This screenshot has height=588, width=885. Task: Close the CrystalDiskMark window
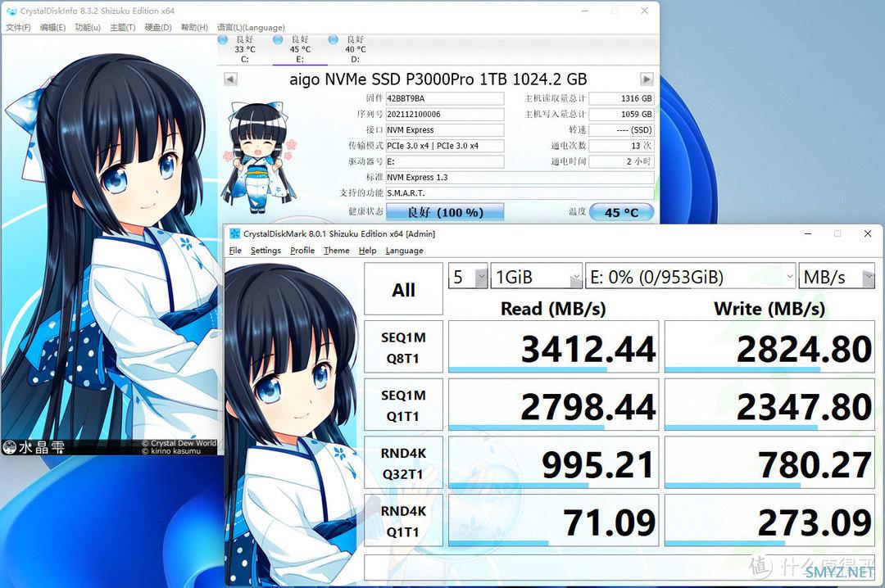coord(868,233)
